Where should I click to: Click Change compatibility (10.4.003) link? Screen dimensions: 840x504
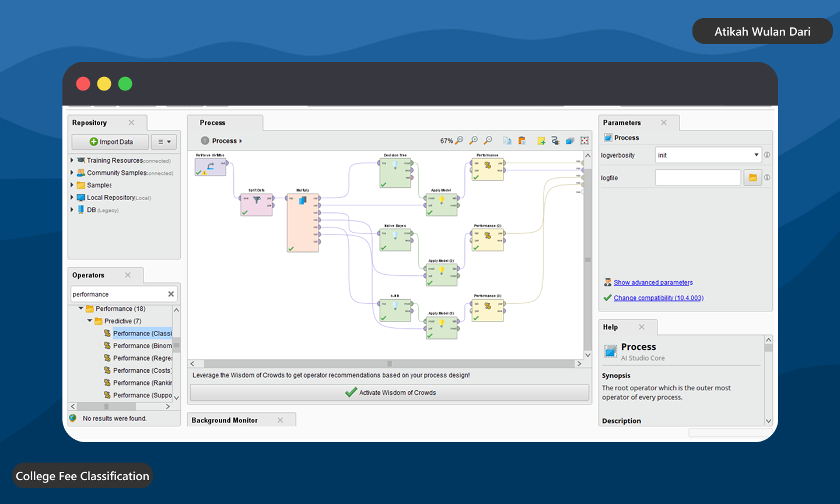tap(659, 298)
